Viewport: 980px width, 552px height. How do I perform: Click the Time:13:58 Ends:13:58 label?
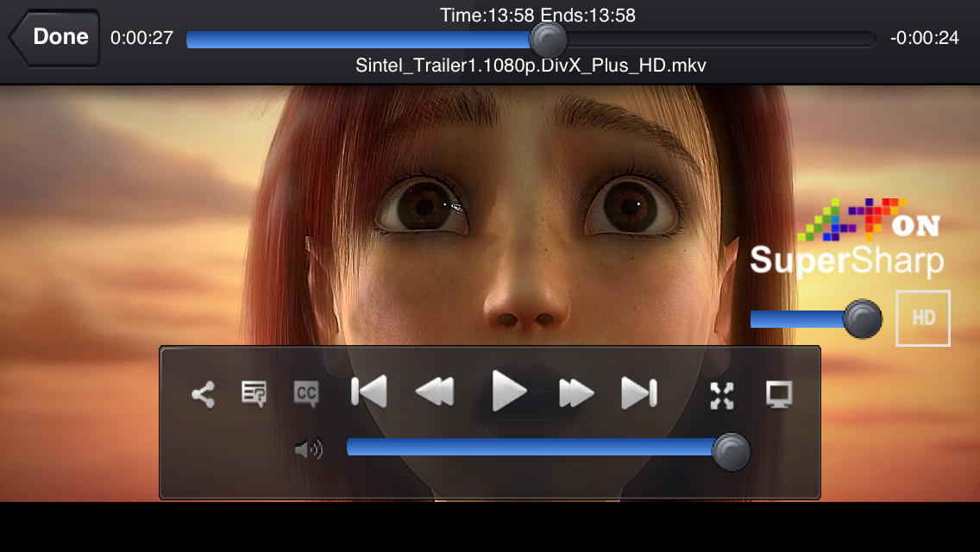tap(537, 15)
